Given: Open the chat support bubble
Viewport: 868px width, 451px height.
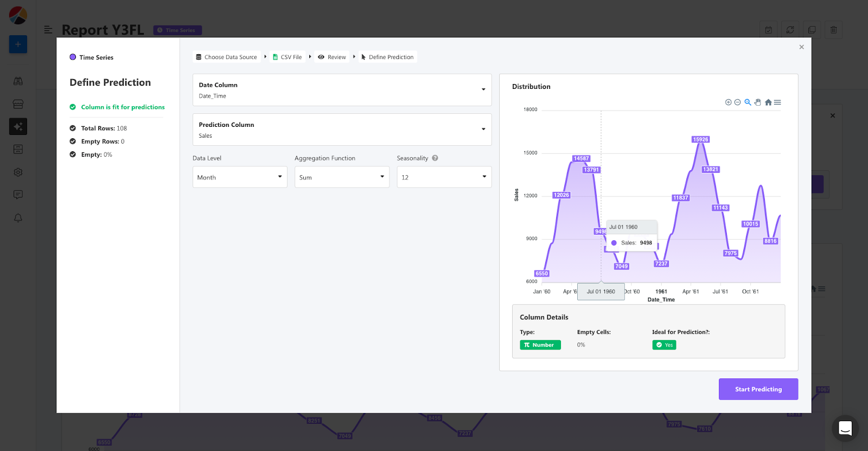Looking at the screenshot, I should [845, 428].
